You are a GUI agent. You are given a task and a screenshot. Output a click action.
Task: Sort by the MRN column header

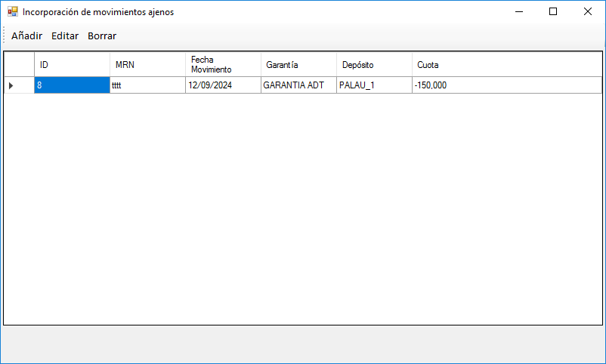coord(147,64)
